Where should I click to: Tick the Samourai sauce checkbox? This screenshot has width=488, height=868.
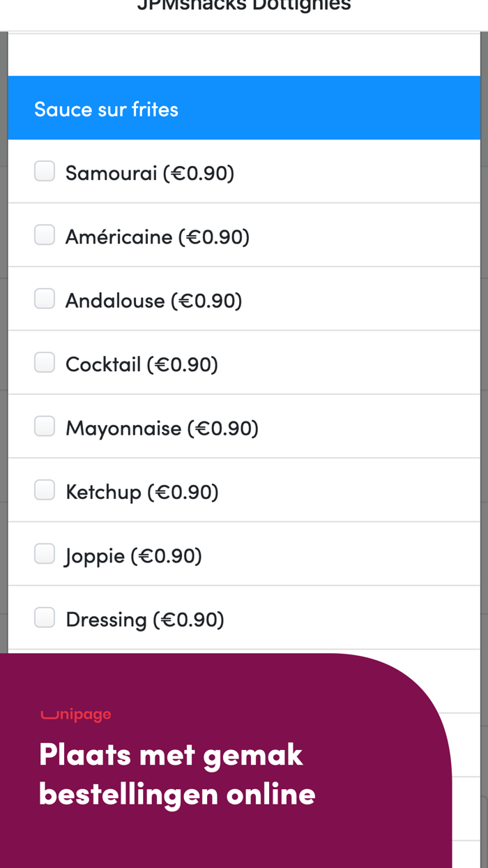pos(45,172)
